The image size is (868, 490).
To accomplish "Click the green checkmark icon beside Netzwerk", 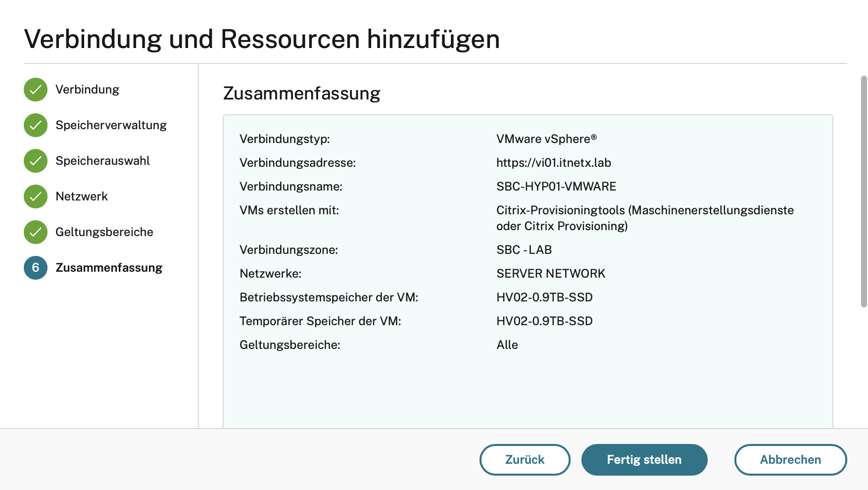I will [36, 196].
